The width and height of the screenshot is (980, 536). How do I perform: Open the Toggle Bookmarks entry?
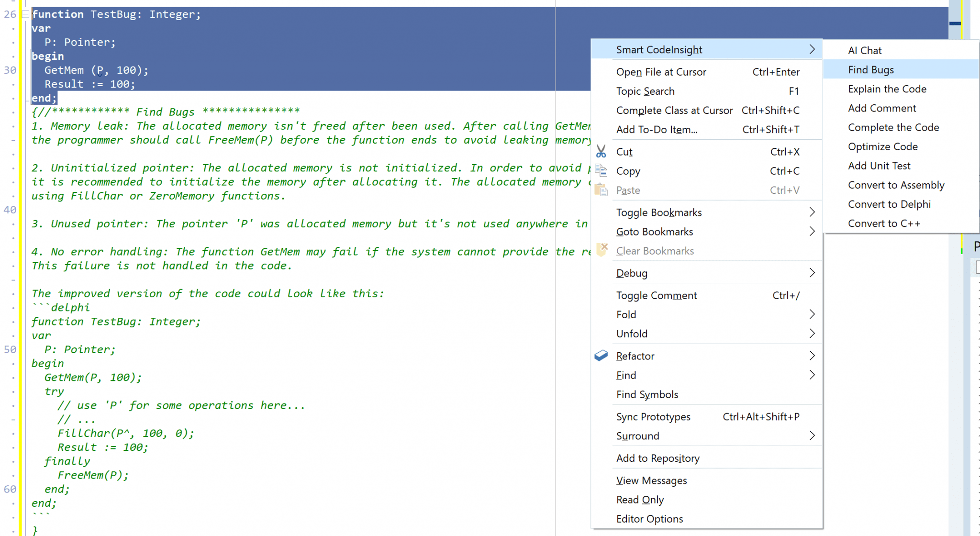coord(707,212)
